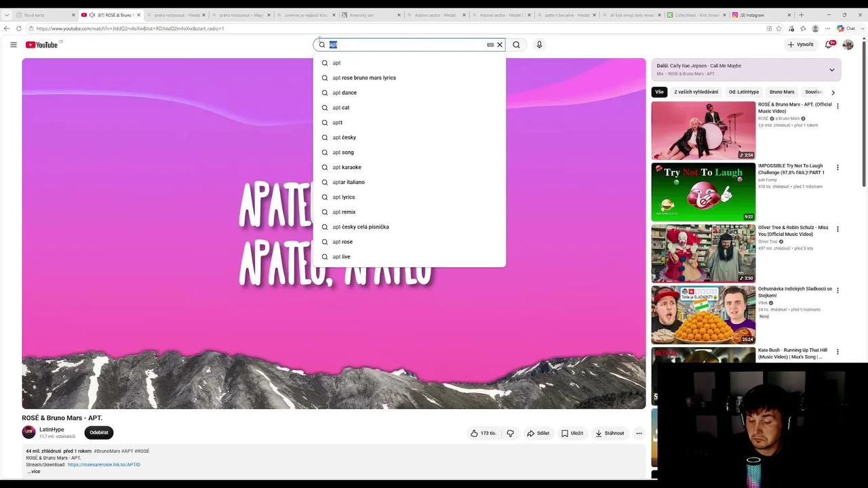Choose the 'aptar italiano' suggestion

[x=410, y=182]
